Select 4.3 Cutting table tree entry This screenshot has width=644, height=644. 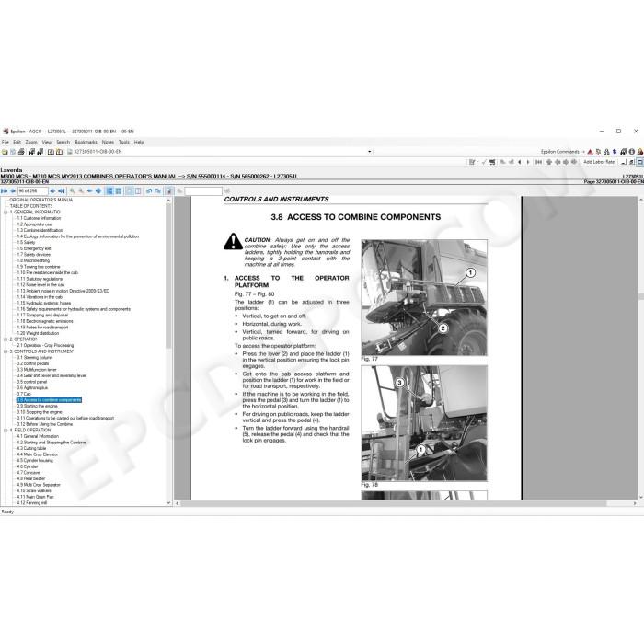(31, 449)
